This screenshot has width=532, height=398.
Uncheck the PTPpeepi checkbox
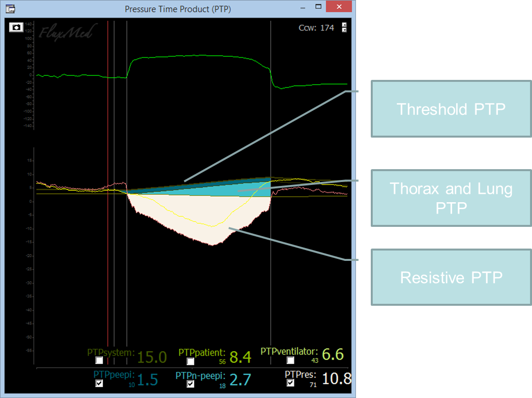(99, 383)
